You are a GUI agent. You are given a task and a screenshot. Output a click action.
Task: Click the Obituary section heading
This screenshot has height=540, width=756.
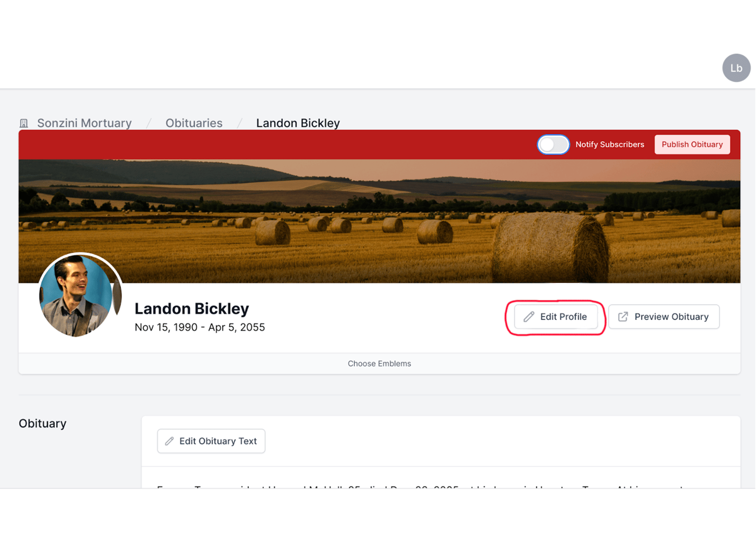[x=43, y=424]
